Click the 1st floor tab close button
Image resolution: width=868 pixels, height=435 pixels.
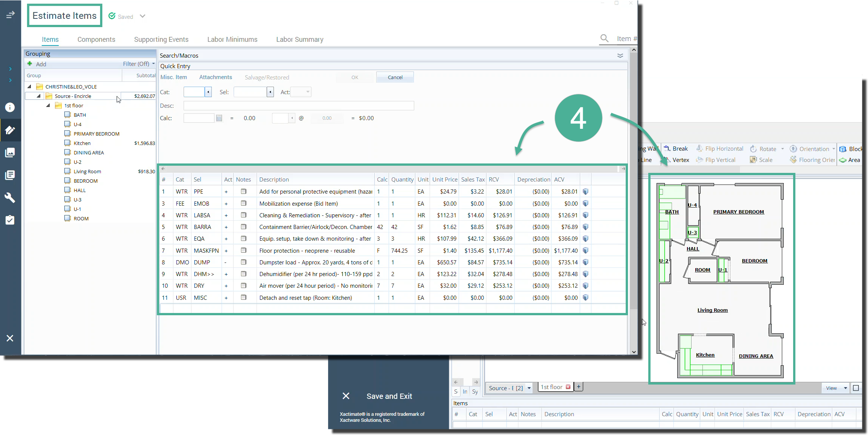coord(568,387)
